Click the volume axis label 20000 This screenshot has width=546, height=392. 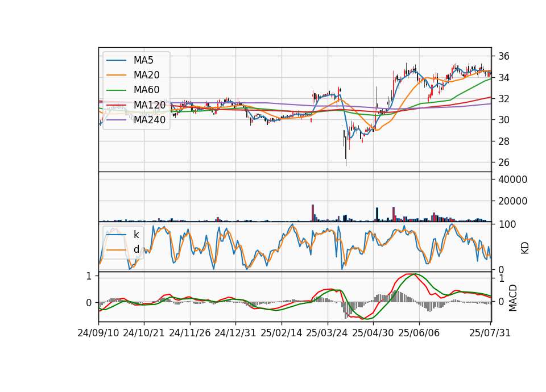(x=513, y=201)
